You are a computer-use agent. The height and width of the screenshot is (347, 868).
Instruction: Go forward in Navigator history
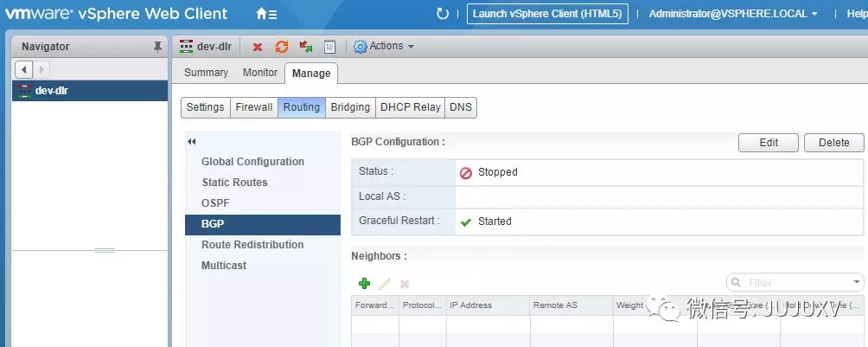41,70
